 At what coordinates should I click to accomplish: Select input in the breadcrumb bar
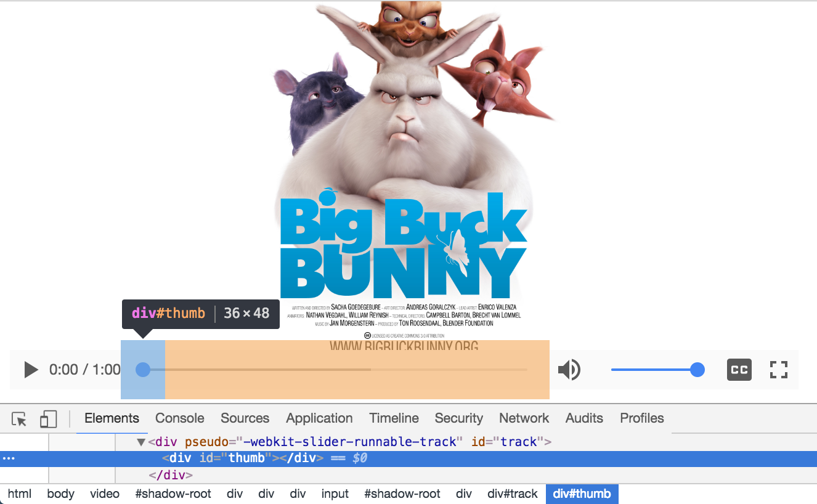tap(335, 494)
